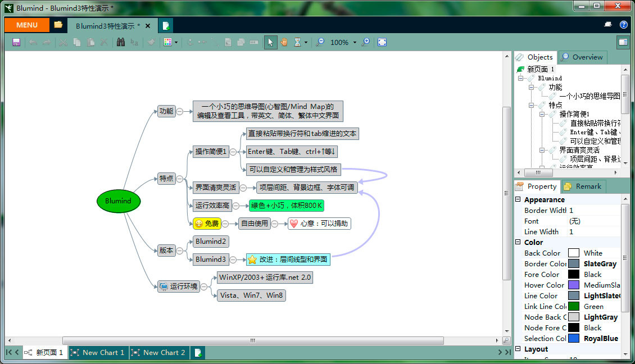Switch to the Property tab
The height and width of the screenshot is (364, 635).
pos(537,186)
